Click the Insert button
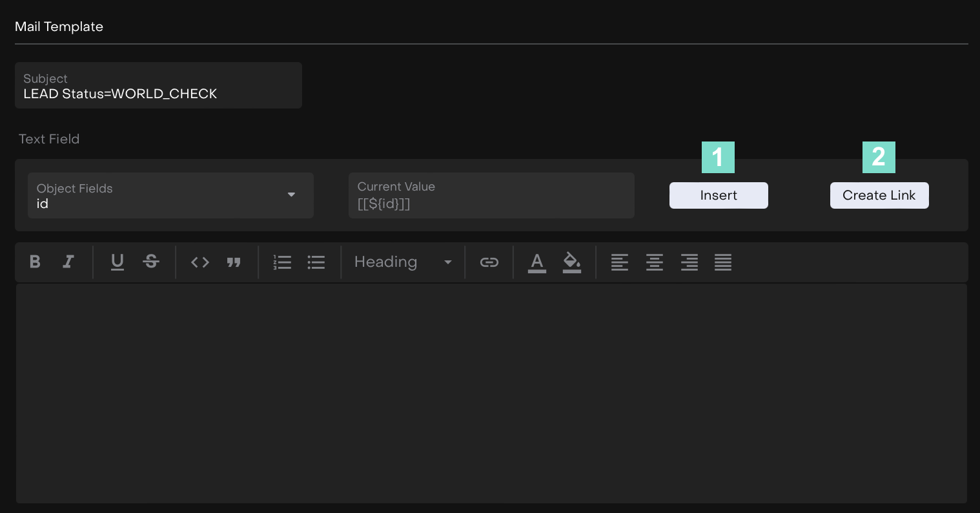This screenshot has height=513, width=980. click(719, 195)
